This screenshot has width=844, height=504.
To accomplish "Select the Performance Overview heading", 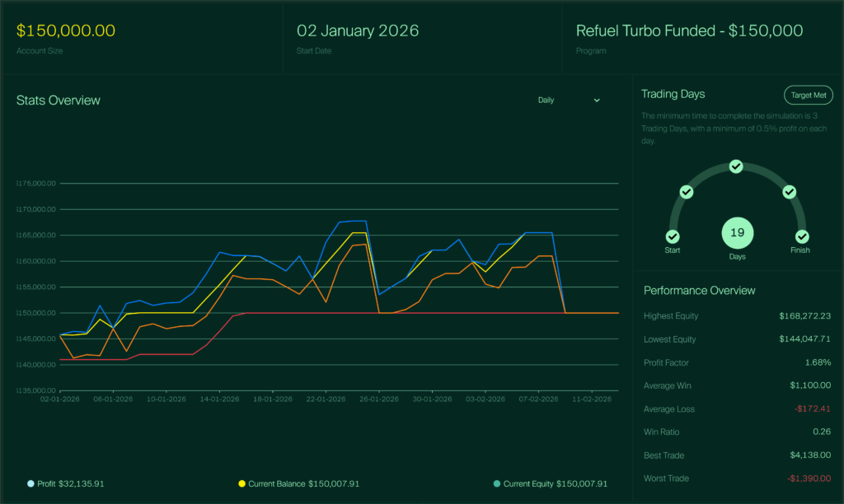I will tap(699, 290).
